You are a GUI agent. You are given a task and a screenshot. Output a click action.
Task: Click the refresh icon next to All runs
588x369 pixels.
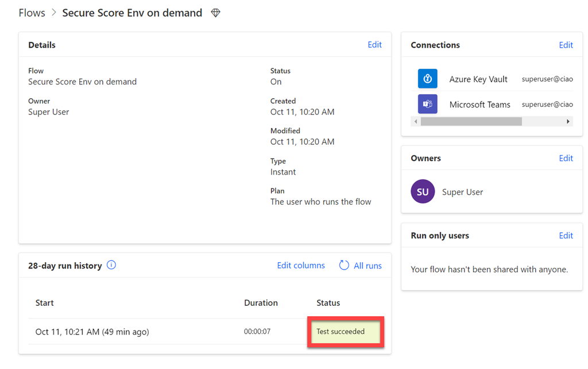pos(344,265)
